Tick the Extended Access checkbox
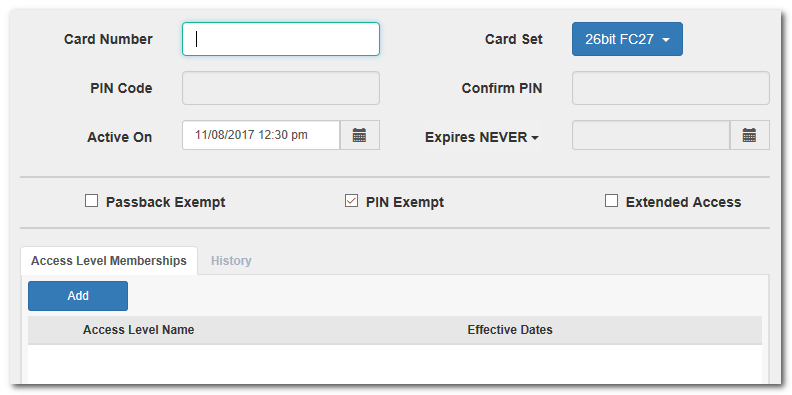 (x=611, y=201)
